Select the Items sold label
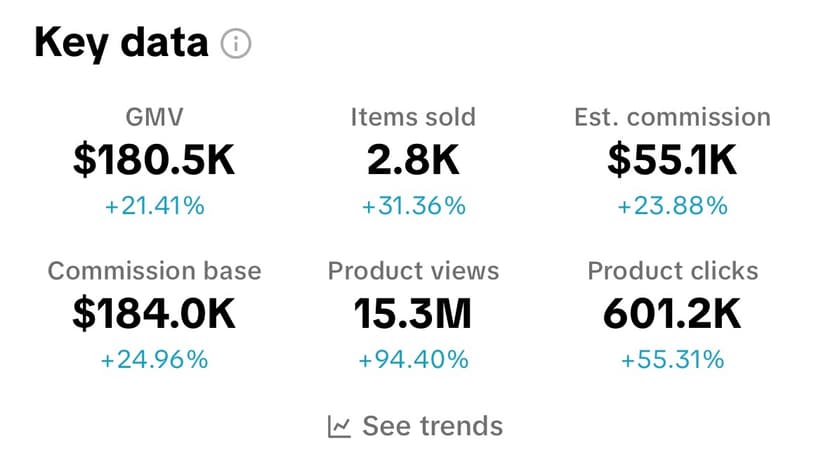The height and width of the screenshot is (464, 828). coord(413,117)
